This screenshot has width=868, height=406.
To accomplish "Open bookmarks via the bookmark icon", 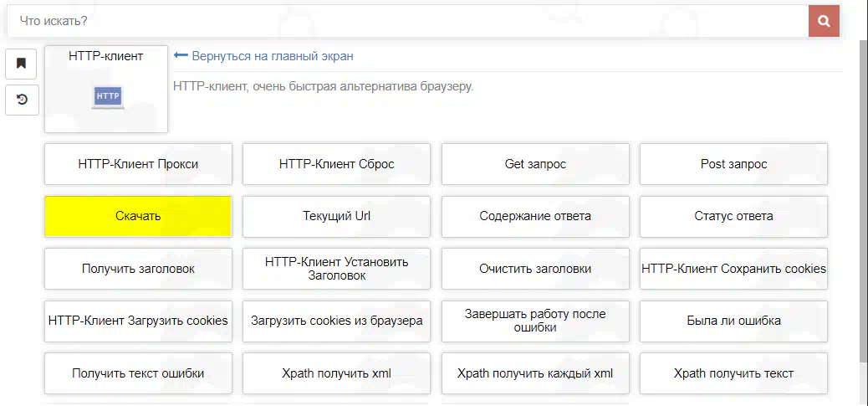I will tap(22, 63).
